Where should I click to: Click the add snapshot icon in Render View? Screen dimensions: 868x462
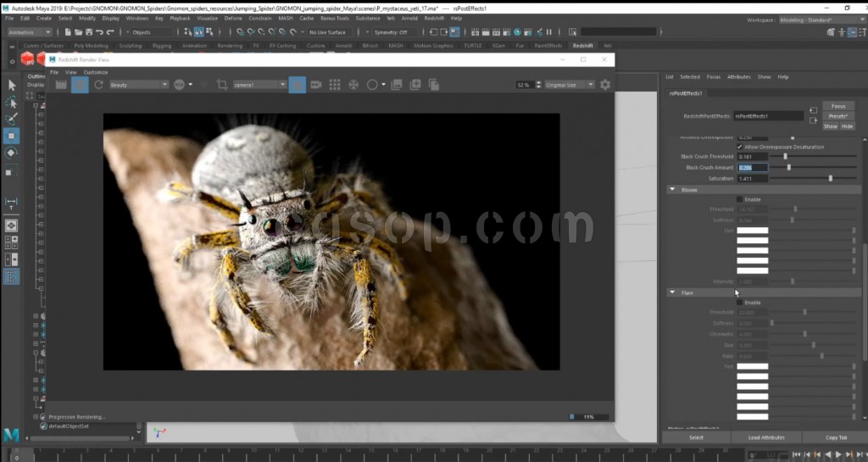pos(415,85)
